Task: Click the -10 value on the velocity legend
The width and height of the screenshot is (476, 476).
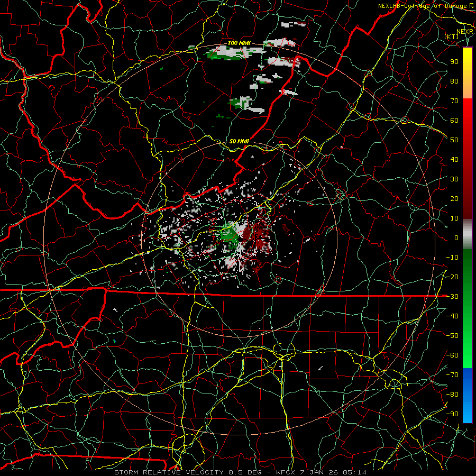Action: [x=452, y=258]
